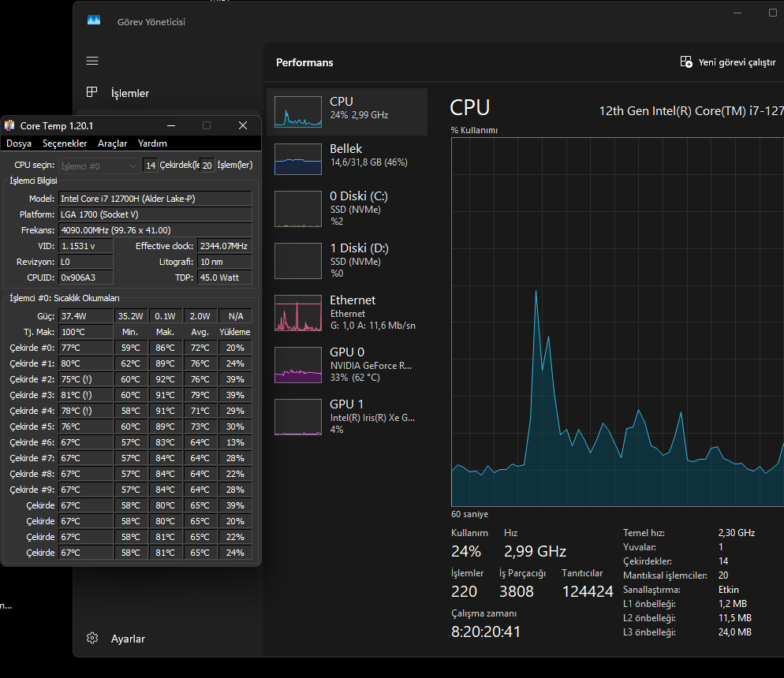
Task: Click the Task Manager app icon
Action: [x=94, y=20]
